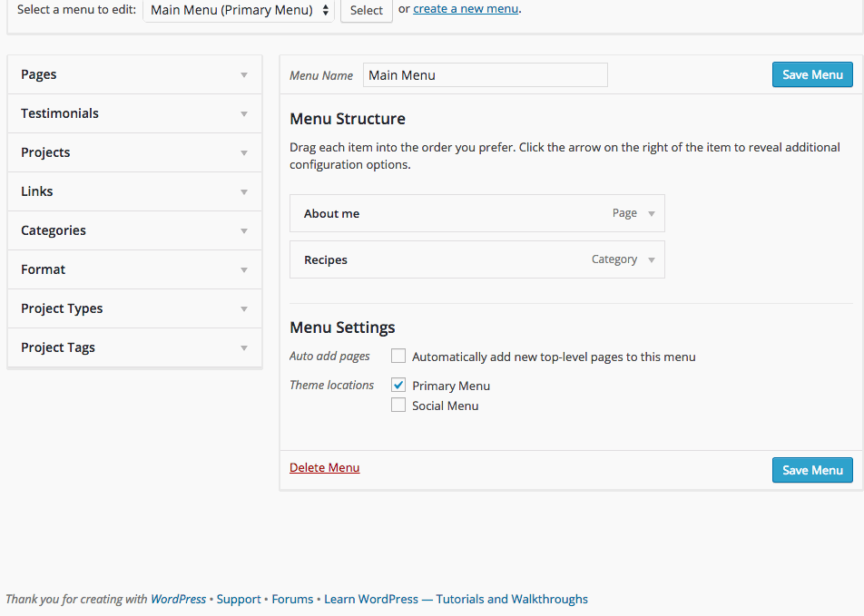Check the Social Menu theme location
This screenshot has width=864, height=616.
pyautogui.click(x=398, y=406)
